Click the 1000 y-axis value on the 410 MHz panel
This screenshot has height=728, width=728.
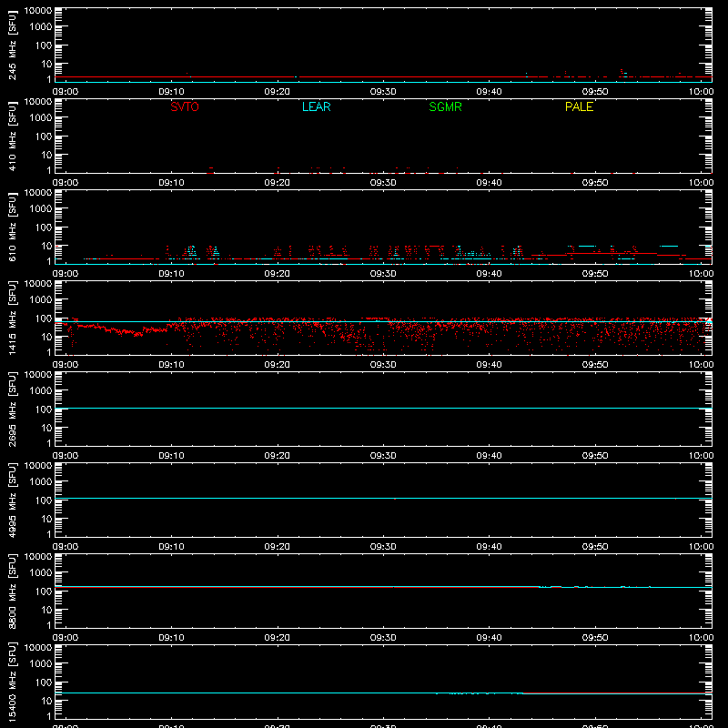click(x=41, y=118)
